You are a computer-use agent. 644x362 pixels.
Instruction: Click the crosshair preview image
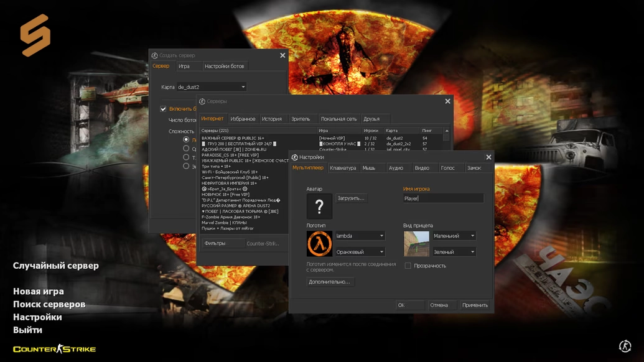click(x=416, y=244)
